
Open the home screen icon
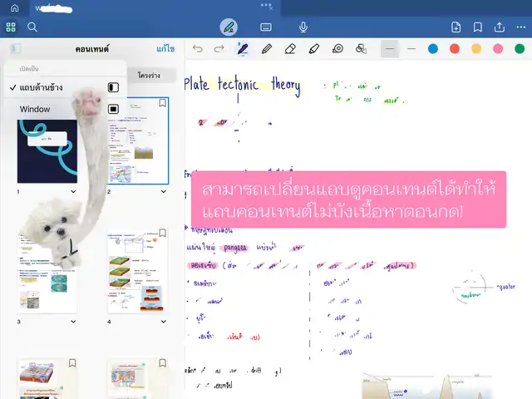coord(12,7)
